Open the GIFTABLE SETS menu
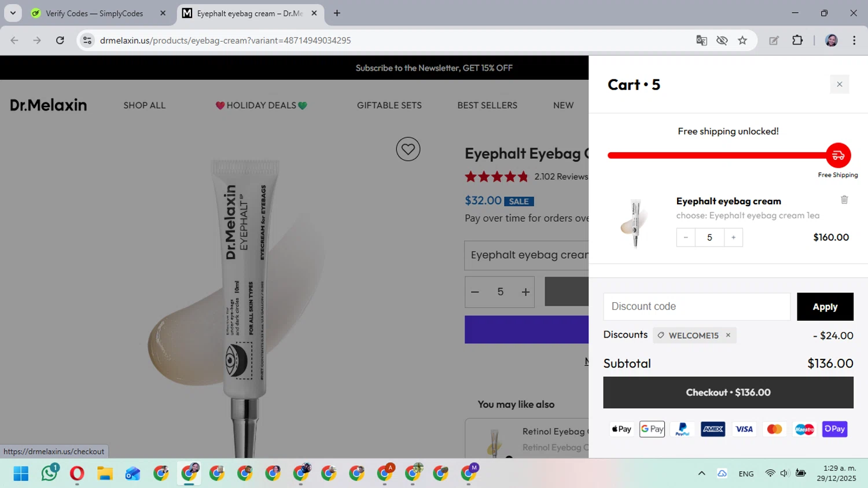Screen dimensions: 868x488 [389, 105]
